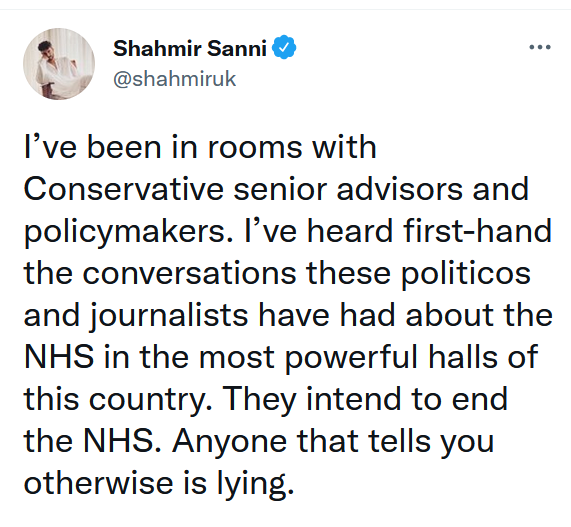Click the line "the NHS. Anyone that tells you"
Viewport: 571px width, 527px height.
(x=259, y=442)
